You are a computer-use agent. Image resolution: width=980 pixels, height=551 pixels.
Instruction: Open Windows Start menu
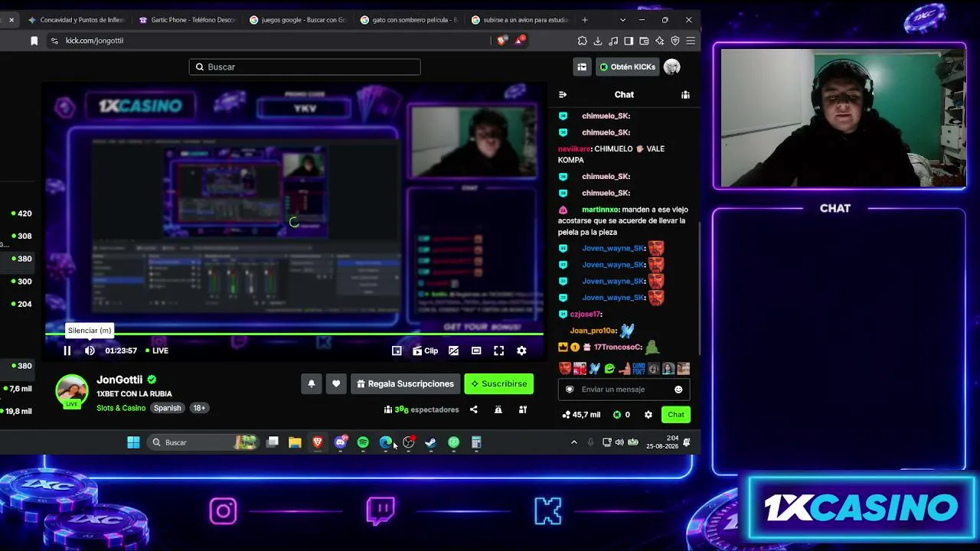pyautogui.click(x=133, y=442)
